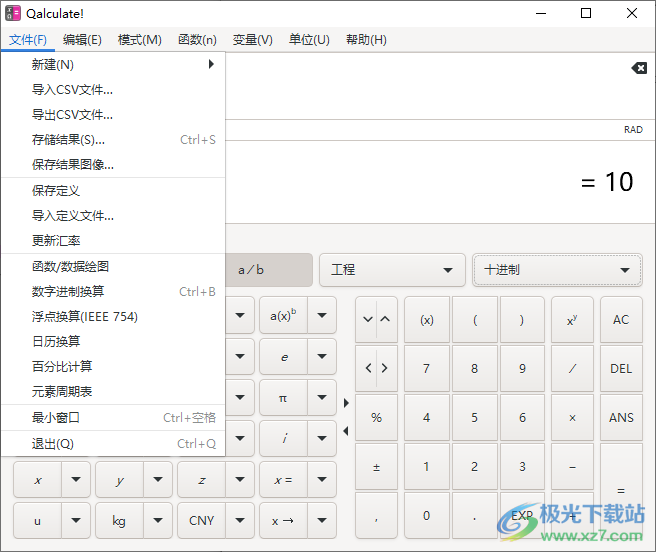
Task: Expand dropdown arrow next to e
Action: [322, 357]
